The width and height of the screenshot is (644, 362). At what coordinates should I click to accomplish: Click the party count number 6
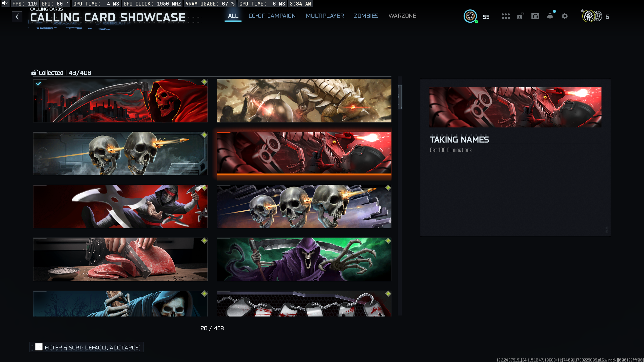tap(607, 17)
